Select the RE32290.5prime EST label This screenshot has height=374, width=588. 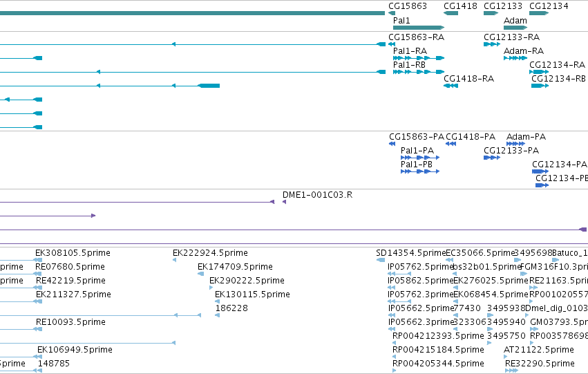point(540,363)
